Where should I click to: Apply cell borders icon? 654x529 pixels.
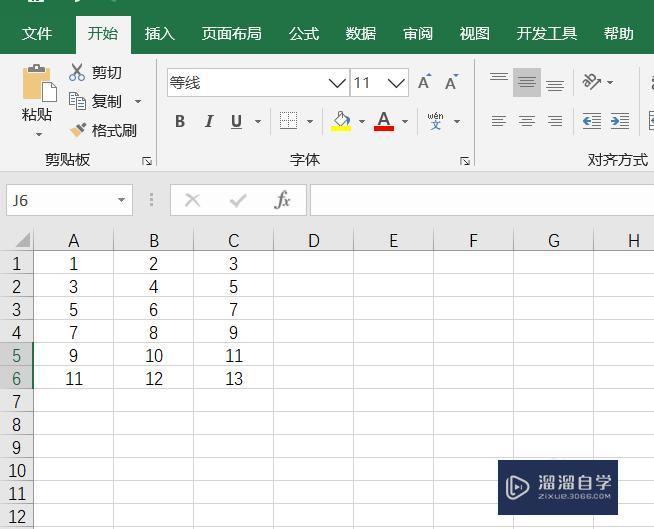[x=288, y=121]
